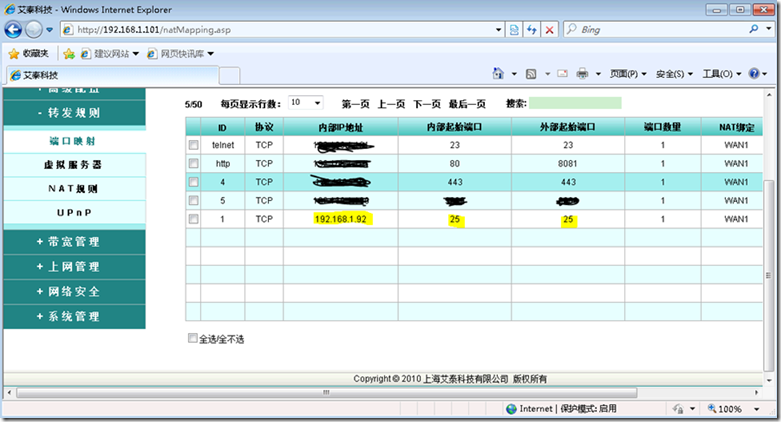
Task: Go to 下一页 next page
Action: click(427, 104)
